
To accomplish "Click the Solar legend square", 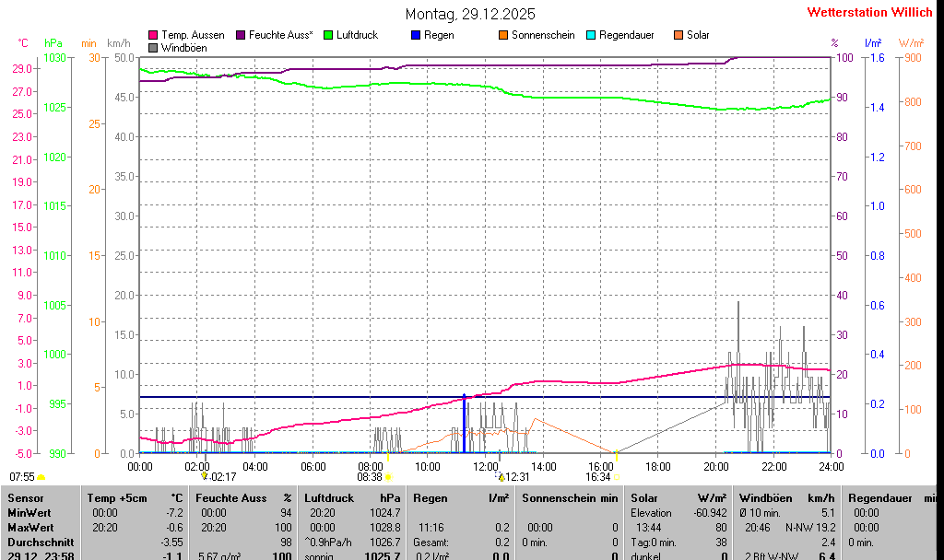I will pyautogui.click(x=678, y=35).
